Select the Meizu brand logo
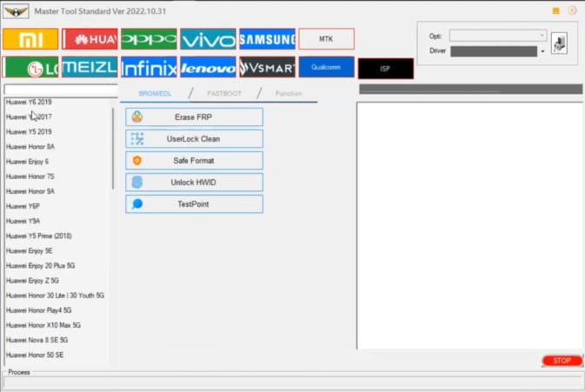Image resolution: width=585 pixels, height=392 pixels. pos(90,67)
